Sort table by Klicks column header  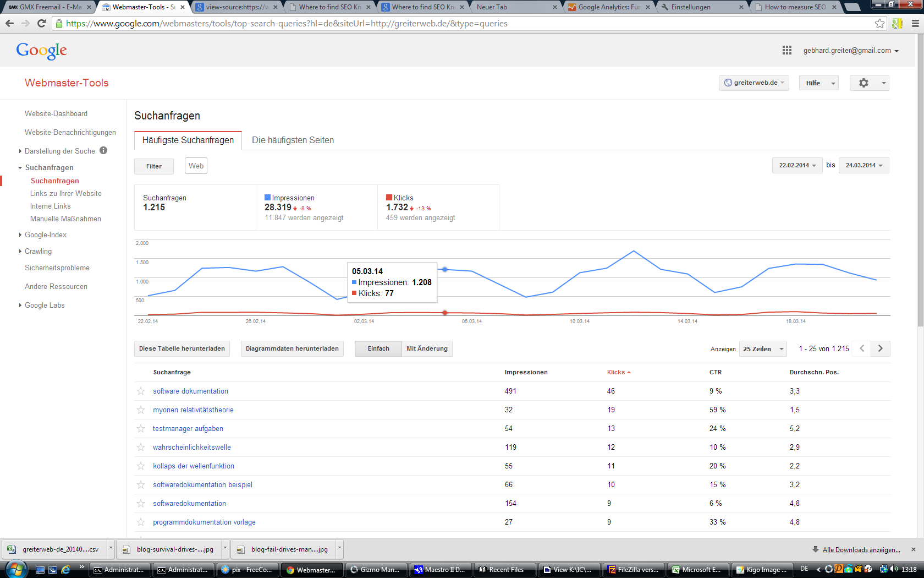(x=618, y=372)
